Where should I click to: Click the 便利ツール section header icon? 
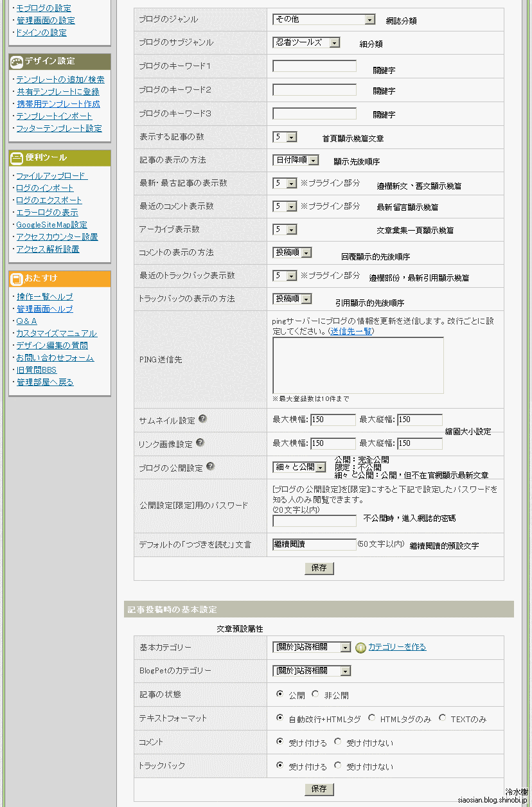point(17,157)
